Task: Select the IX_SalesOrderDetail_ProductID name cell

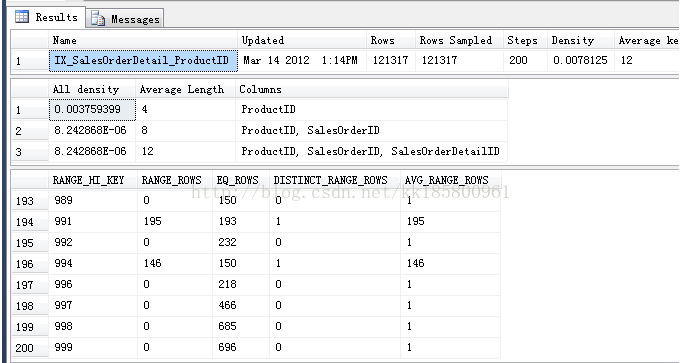Action: [x=143, y=60]
